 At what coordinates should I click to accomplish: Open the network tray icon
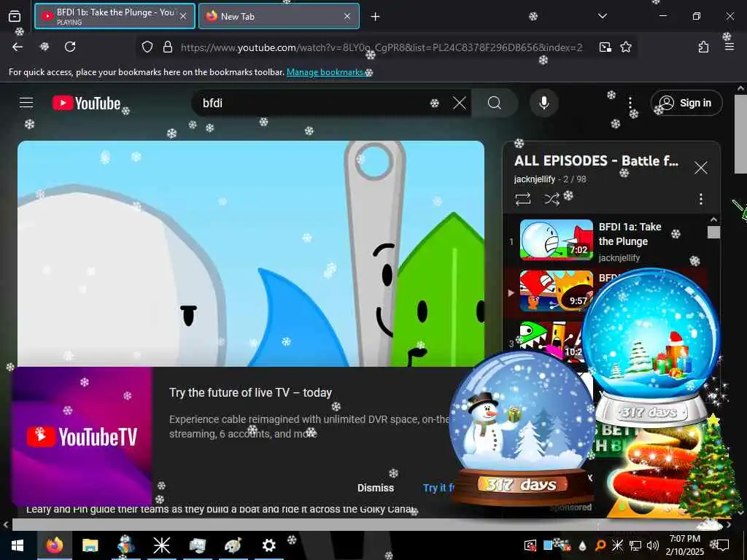[635, 545]
